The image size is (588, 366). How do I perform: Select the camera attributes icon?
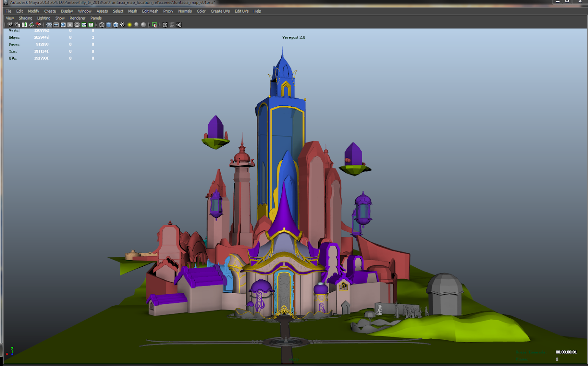(x=16, y=25)
